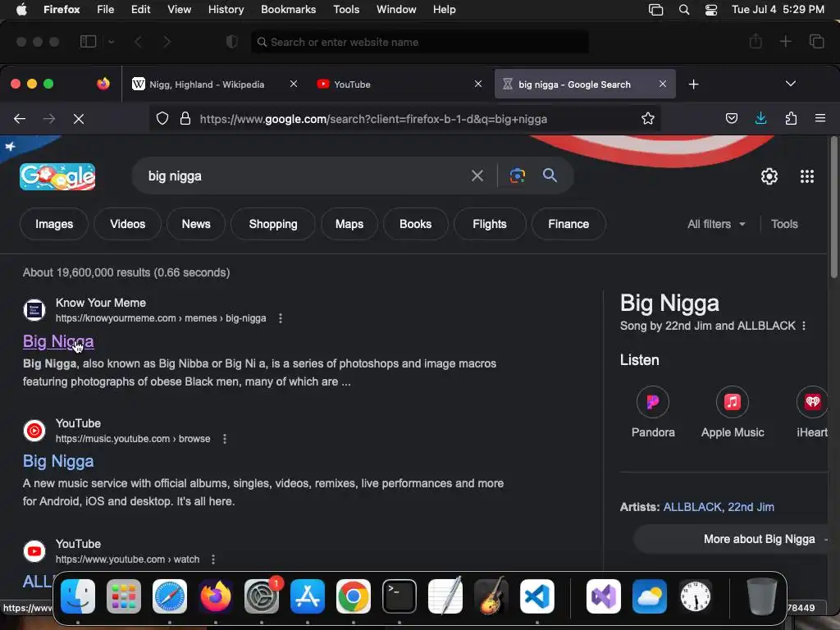Screen dimensions: 840x630
Task: Launch Terminal from the Dock
Action: coord(399,596)
